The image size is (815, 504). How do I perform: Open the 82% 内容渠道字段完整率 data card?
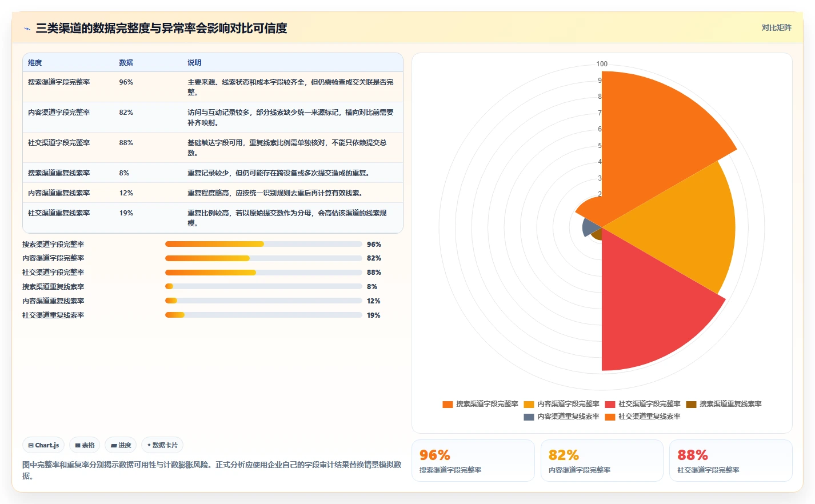pyautogui.click(x=602, y=461)
